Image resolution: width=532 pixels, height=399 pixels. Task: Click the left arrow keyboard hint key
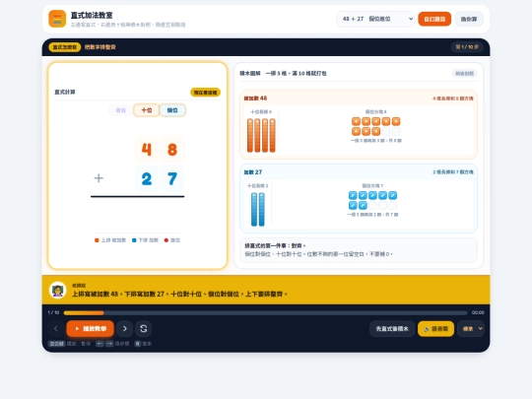click(x=100, y=344)
